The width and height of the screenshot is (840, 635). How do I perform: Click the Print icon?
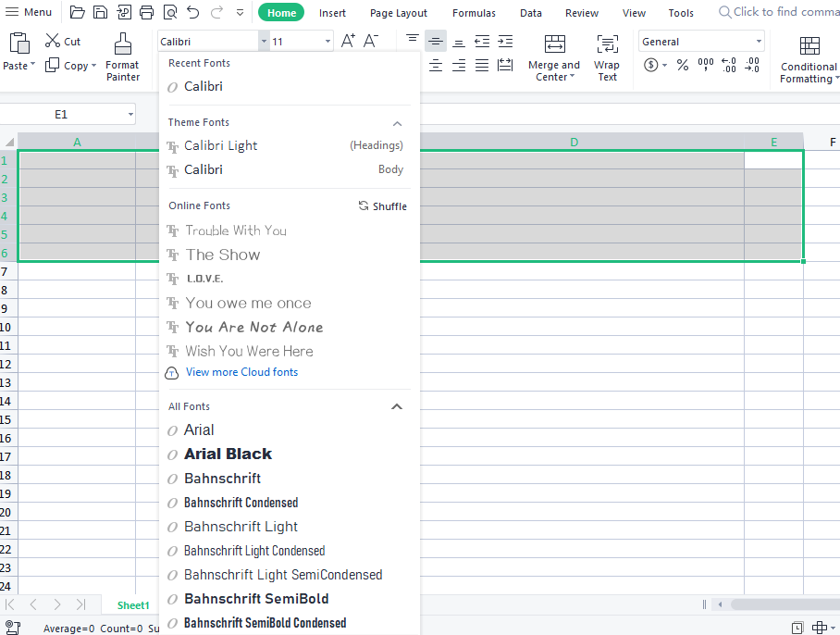[x=146, y=12]
